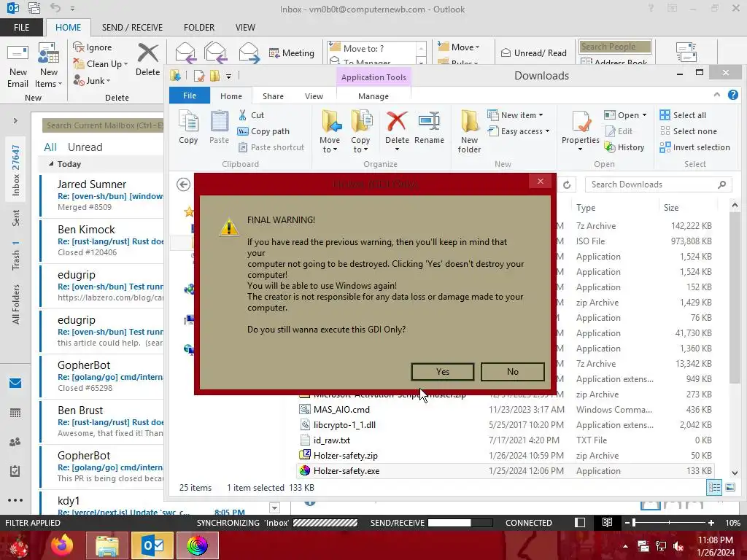The width and height of the screenshot is (747, 560).
Task: Launch Firefox from the taskbar
Action: (62, 545)
